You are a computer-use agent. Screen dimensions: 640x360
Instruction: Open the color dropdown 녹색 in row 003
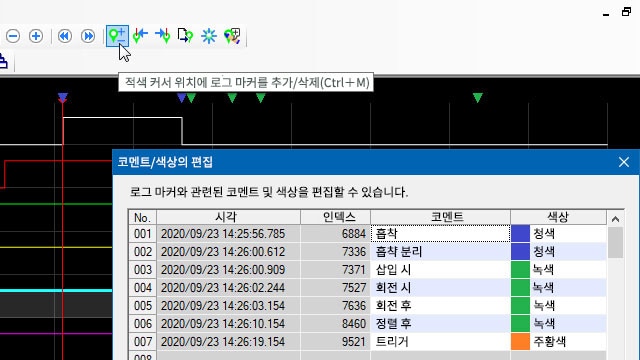point(568,269)
